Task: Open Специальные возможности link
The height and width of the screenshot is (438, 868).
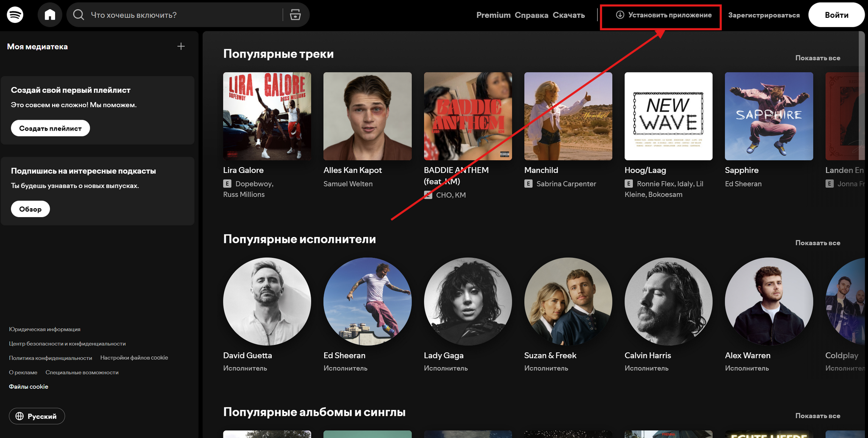Action: (x=82, y=372)
